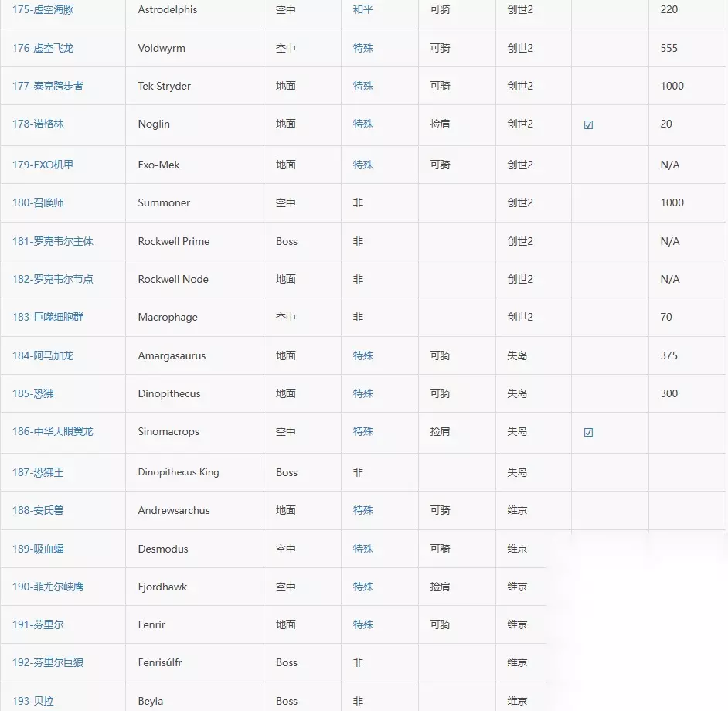Viewport: 728px width, 711px height.
Task: Select the Exo-Mek name cell
Action: point(195,165)
